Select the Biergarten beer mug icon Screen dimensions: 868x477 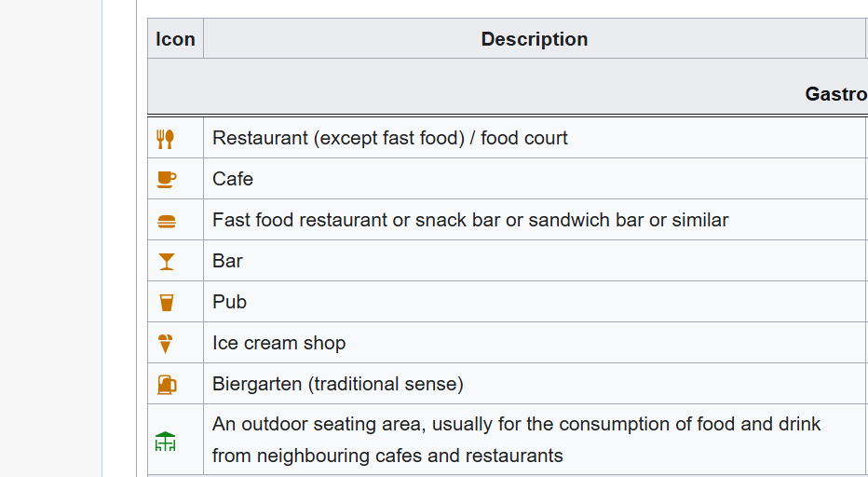tap(166, 384)
